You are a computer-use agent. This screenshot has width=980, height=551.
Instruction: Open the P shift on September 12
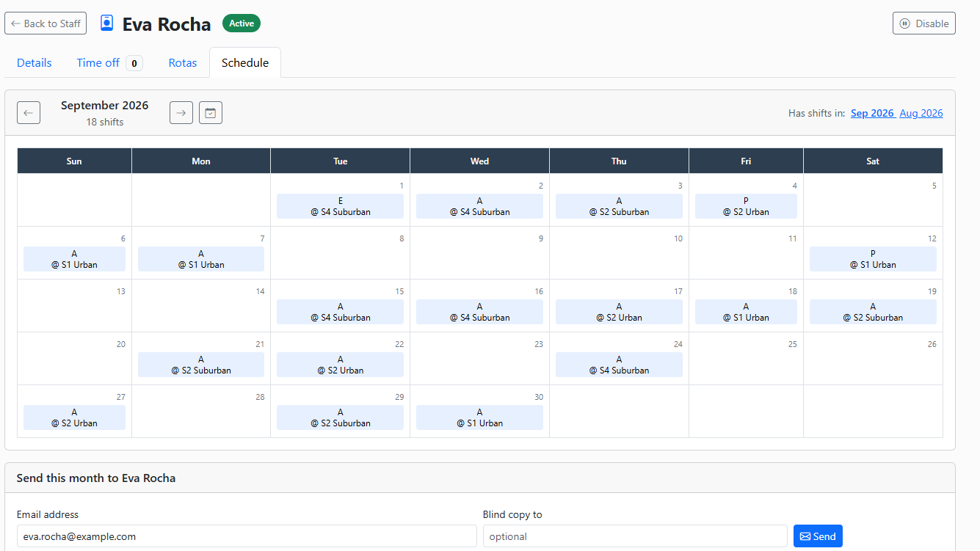tap(873, 259)
